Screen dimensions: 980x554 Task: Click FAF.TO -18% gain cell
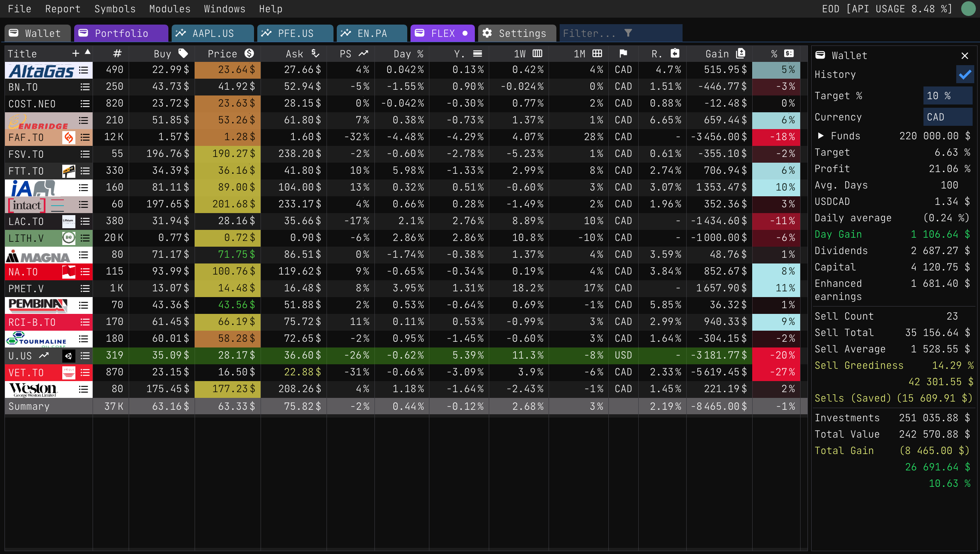(776, 137)
